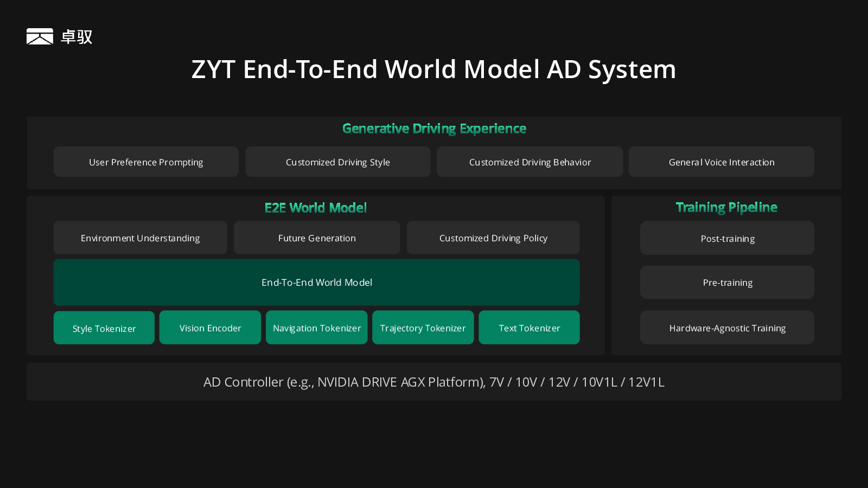This screenshot has width=868, height=488.
Task: Click the ZYT logo icon
Action: pos(40,36)
